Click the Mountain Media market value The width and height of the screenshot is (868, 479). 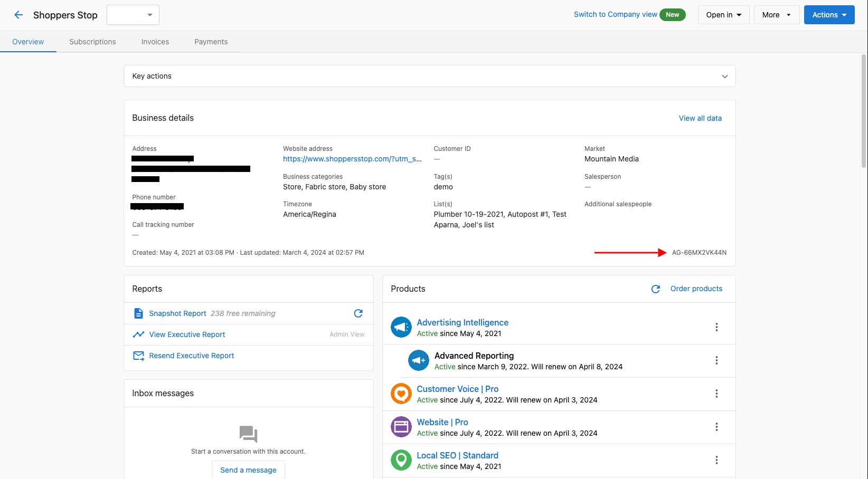tap(611, 159)
